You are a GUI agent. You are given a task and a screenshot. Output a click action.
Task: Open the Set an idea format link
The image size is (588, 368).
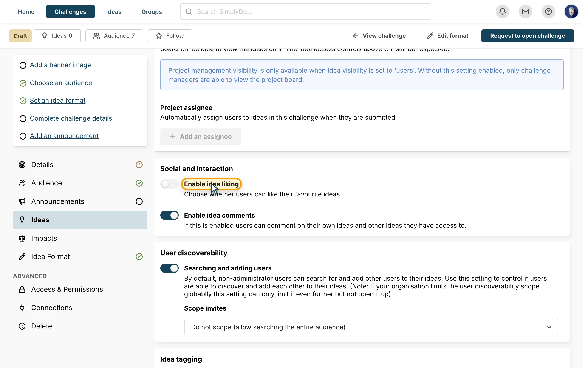tap(58, 100)
